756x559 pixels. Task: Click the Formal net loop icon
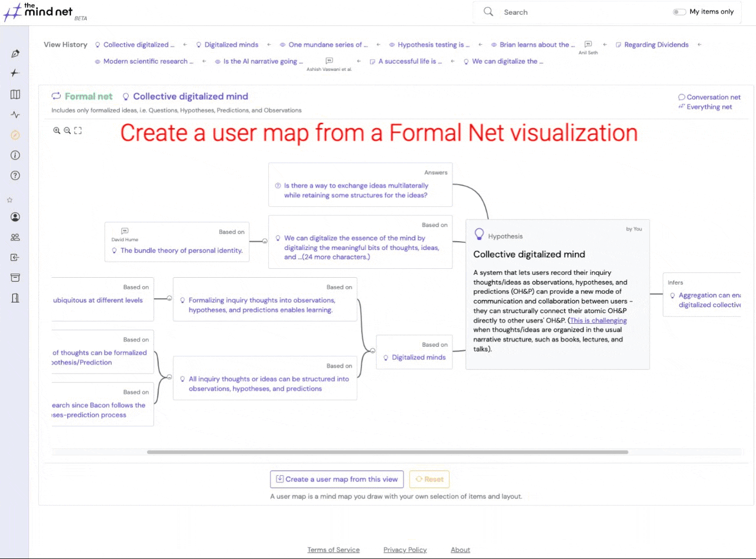pos(56,96)
